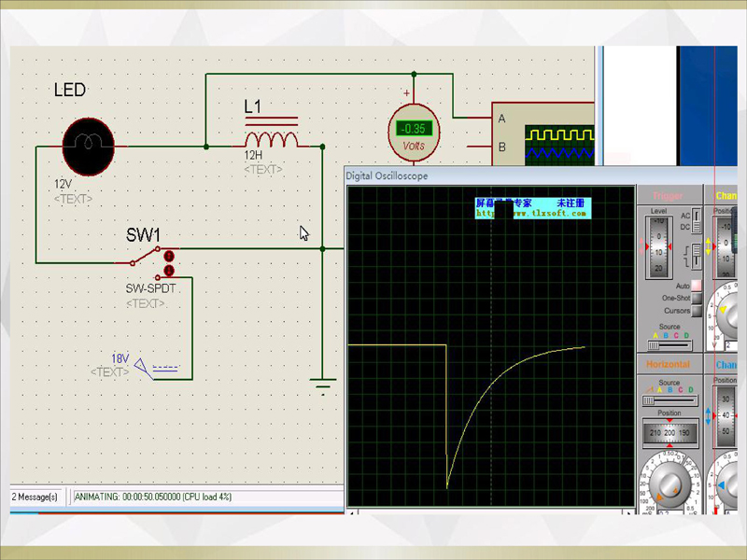Image resolution: width=747 pixels, height=560 pixels.
Task: Click the tlxsoft.com watermark link
Action: coord(532,214)
